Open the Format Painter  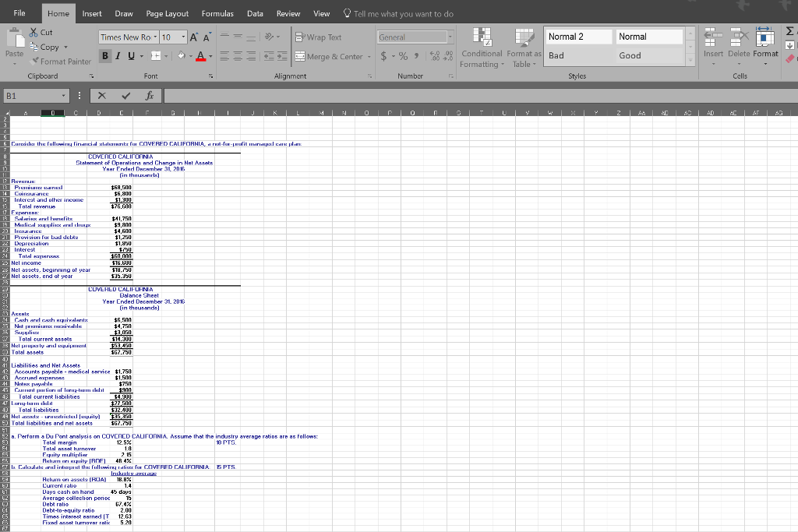click(61, 62)
